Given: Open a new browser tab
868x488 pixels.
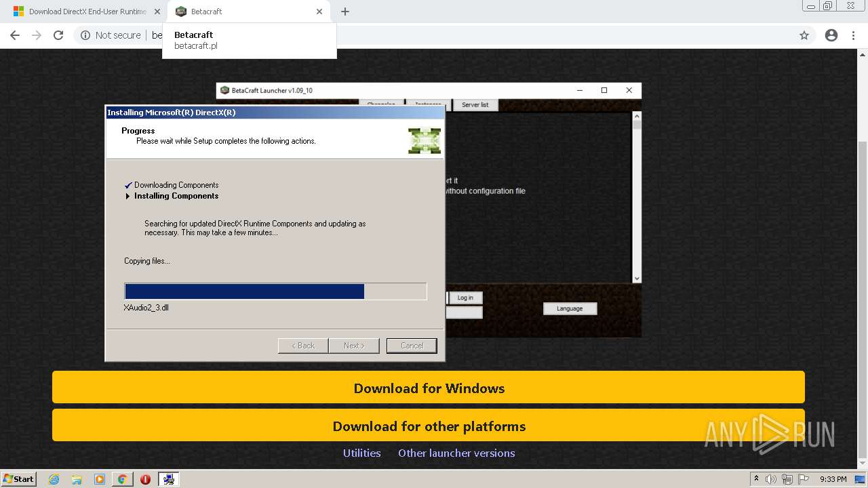Looking at the screenshot, I should click(345, 12).
